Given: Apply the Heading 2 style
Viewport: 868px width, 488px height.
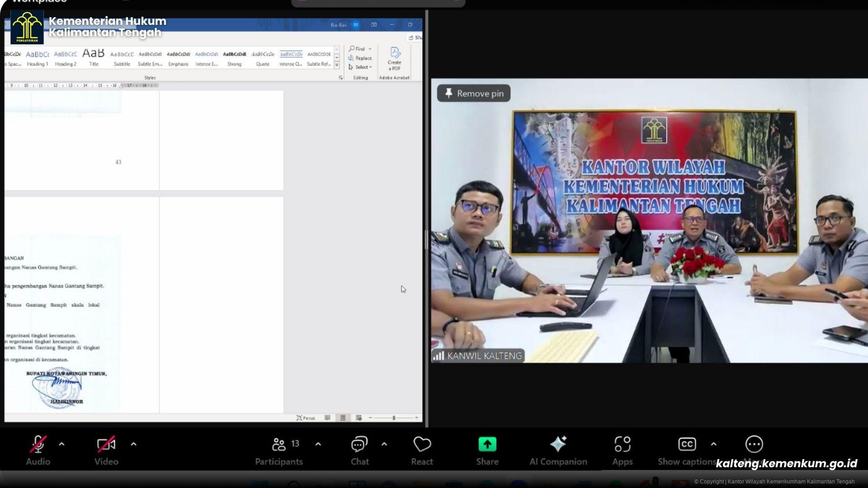Looking at the screenshot, I should 66,58.
